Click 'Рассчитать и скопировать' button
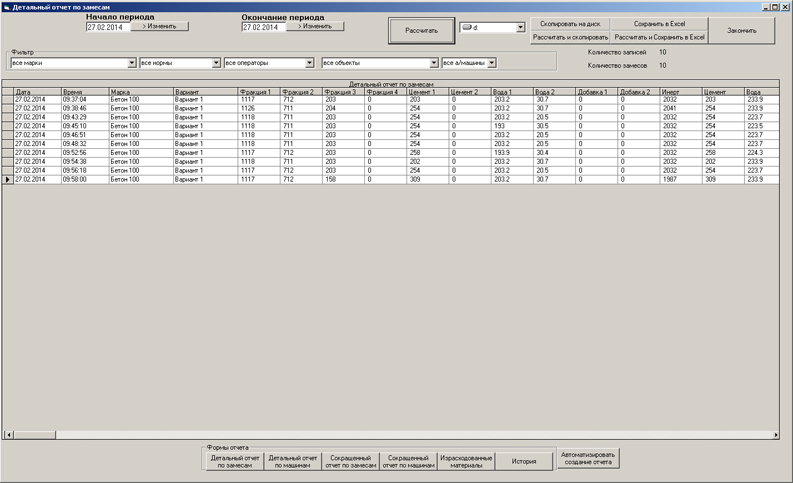This screenshot has height=483, width=793. click(569, 37)
